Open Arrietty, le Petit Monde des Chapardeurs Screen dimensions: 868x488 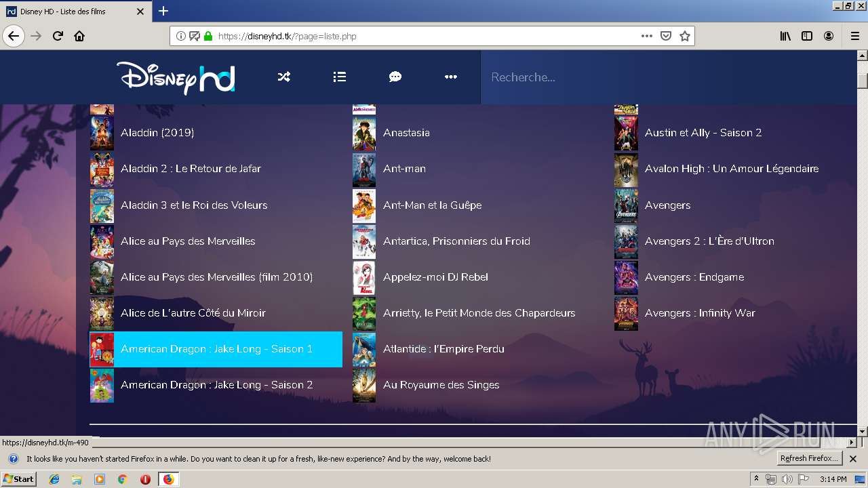point(479,313)
